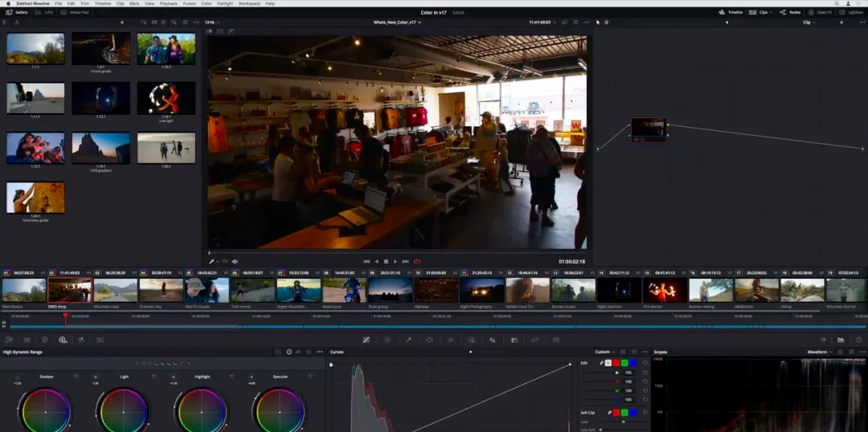Select the OMO shop clip thumbnail

pos(70,290)
